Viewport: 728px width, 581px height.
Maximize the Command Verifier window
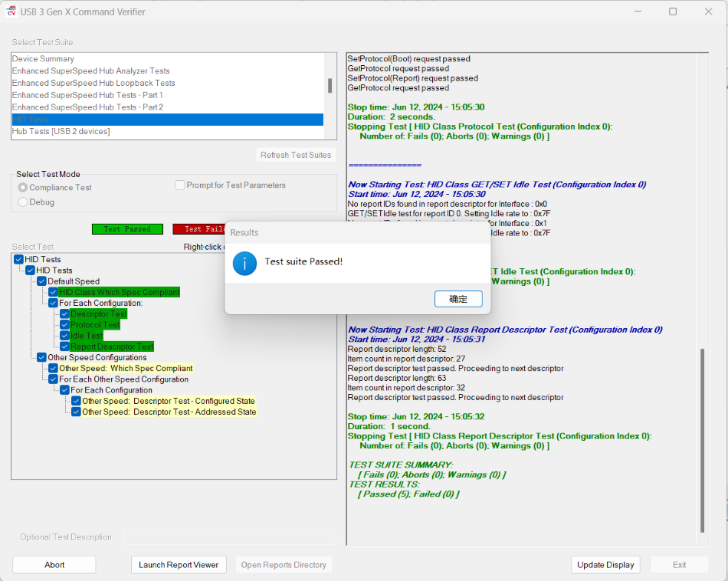[673, 11]
